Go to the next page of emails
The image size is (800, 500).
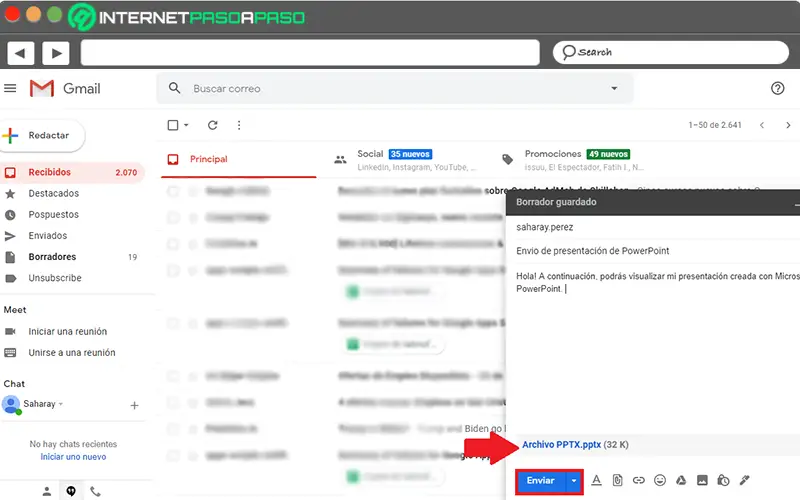[788, 125]
